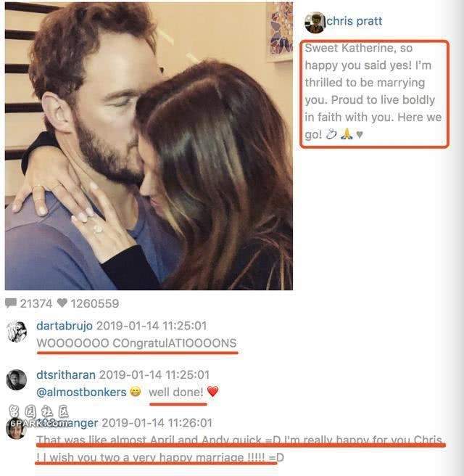464x476 pixels.
Task: Open dartabrujo's profile avatar
Action: click(x=17, y=332)
